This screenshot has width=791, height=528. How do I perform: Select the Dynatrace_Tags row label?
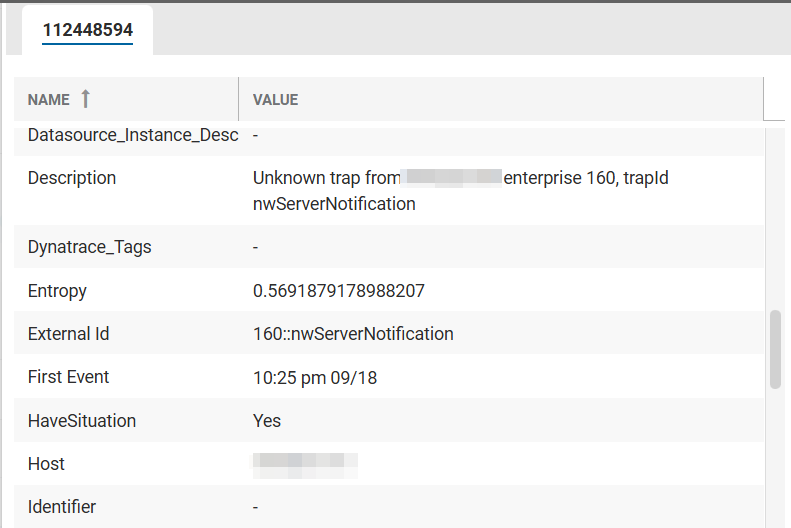tap(90, 246)
